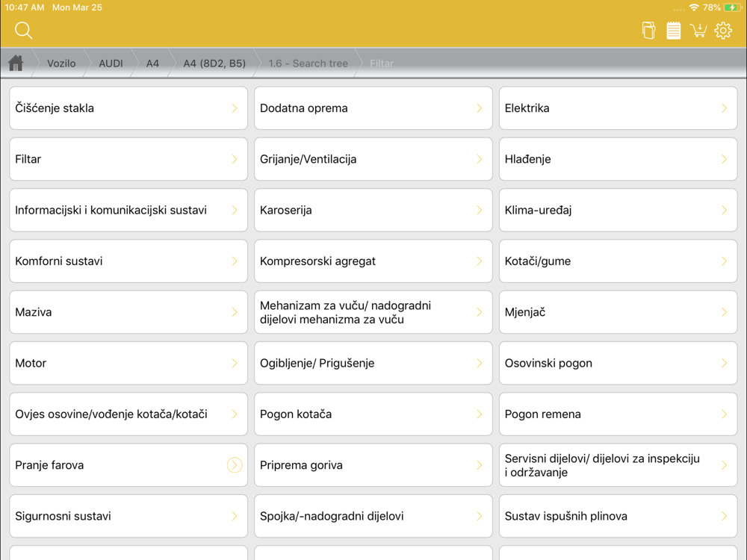Image resolution: width=747 pixels, height=560 pixels.
Task: Open the search magnifier icon
Action: point(23,31)
